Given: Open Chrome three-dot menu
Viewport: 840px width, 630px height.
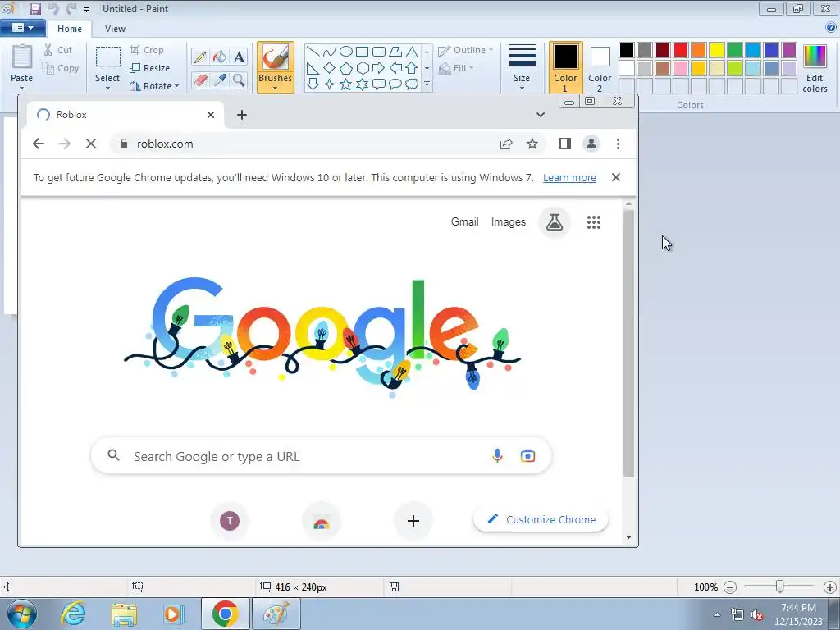Looking at the screenshot, I should (619, 144).
